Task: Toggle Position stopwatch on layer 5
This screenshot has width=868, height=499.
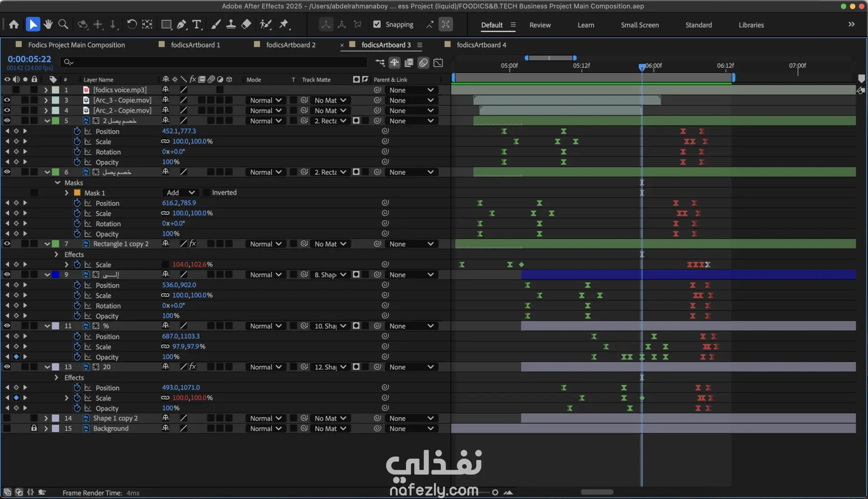Action: pos(77,131)
